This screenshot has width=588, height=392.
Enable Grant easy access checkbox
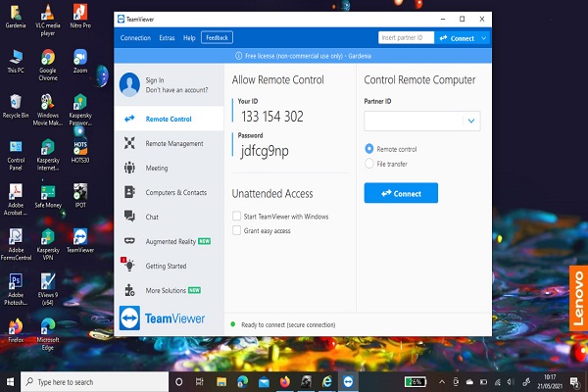tap(236, 230)
